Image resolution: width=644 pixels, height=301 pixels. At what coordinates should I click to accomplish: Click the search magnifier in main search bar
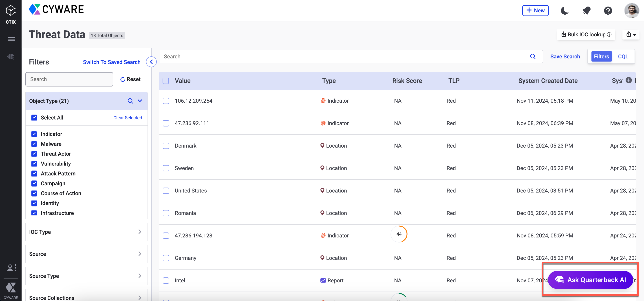point(532,57)
